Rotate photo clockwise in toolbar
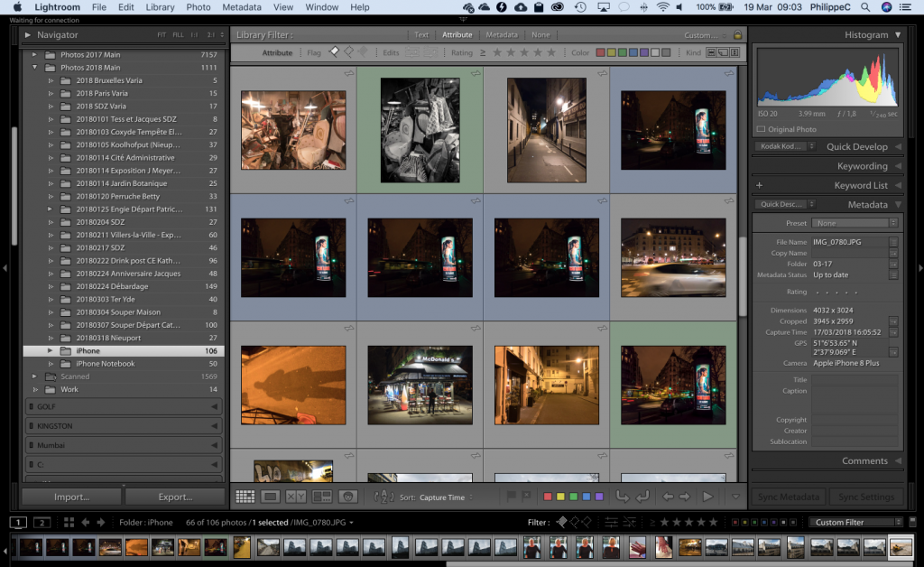The width and height of the screenshot is (924, 567). [x=642, y=497]
